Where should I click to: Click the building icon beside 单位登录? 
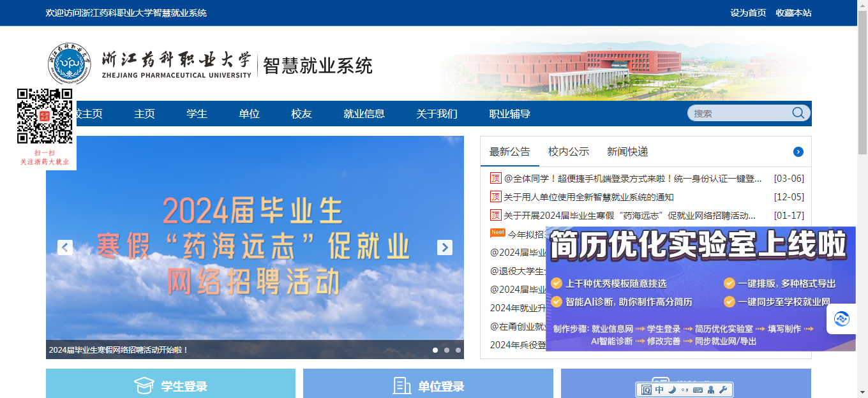(402, 386)
